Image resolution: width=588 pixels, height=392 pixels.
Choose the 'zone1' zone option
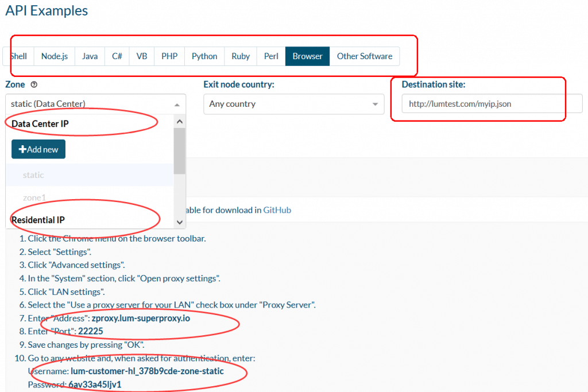tap(90, 197)
